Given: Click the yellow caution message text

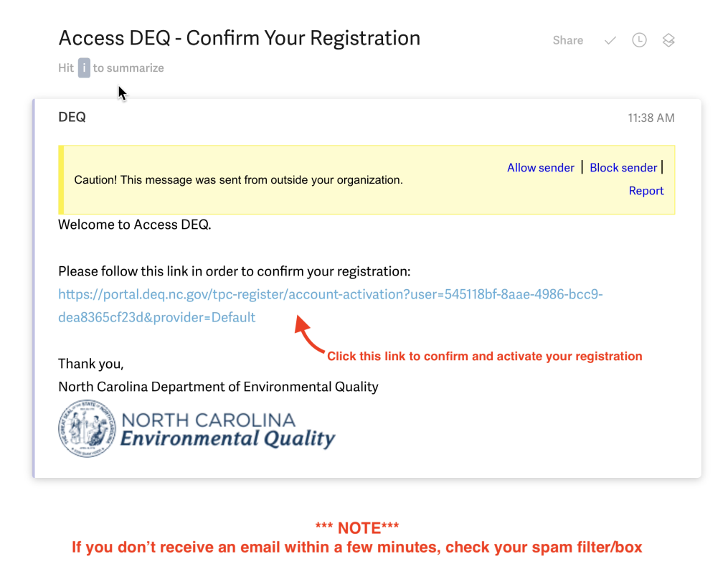Looking at the screenshot, I should click(238, 180).
